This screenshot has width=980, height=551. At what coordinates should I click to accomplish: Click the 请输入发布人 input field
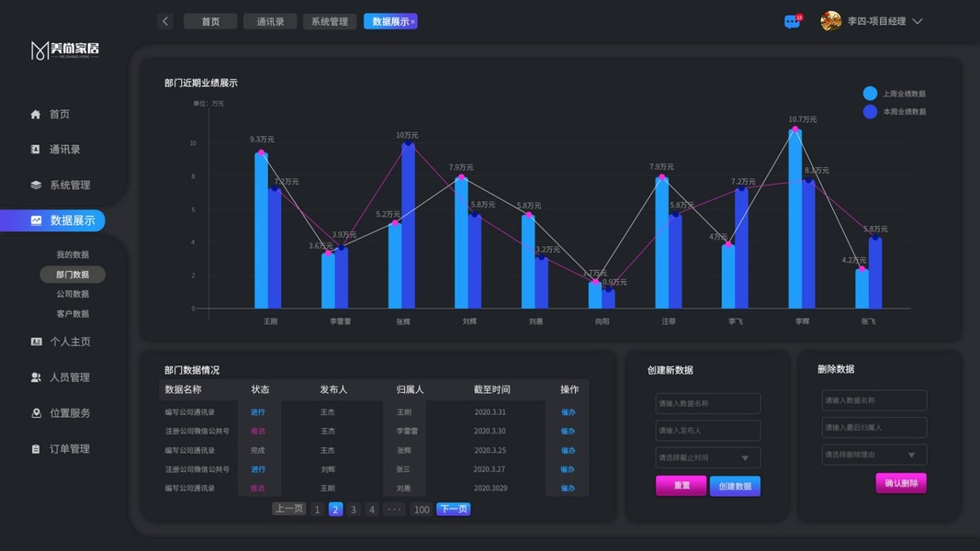707,431
